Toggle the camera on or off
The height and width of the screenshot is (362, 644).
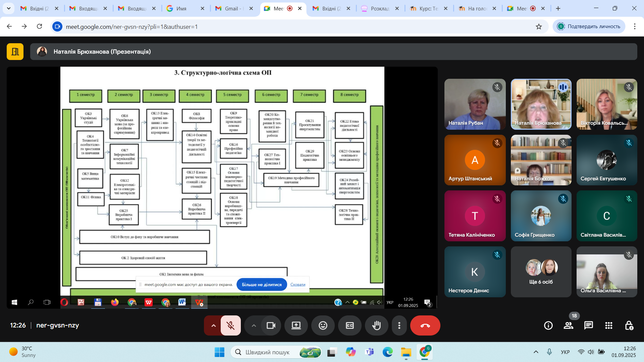(271, 325)
